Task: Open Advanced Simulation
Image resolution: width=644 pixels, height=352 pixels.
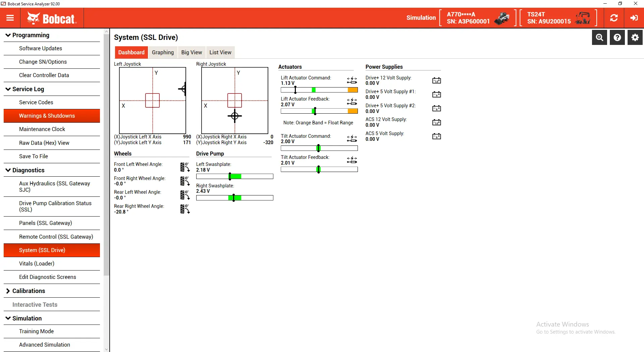Action: (x=52, y=345)
